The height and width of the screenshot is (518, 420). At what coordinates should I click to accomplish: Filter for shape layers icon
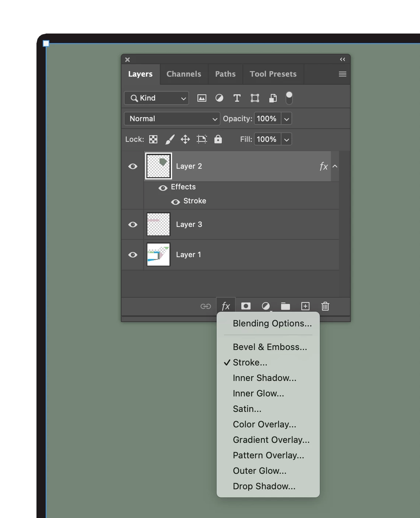click(x=255, y=98)
